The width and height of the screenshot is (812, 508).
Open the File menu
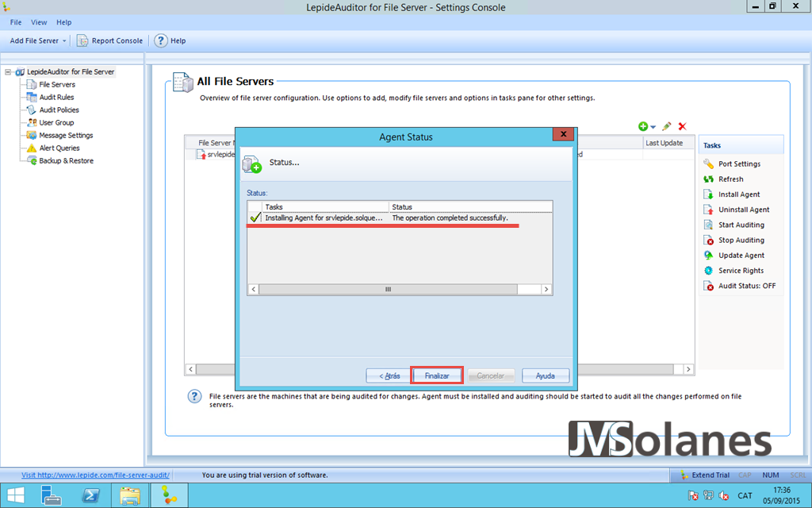tap(16, 22)
